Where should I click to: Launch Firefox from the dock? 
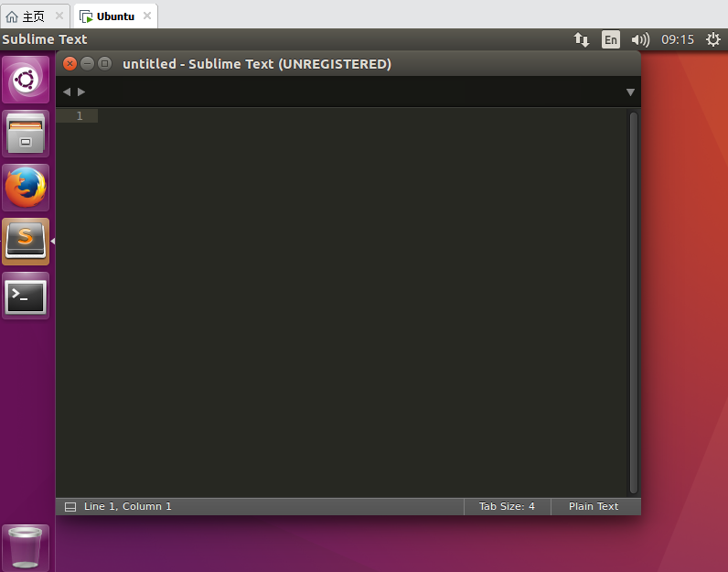pyautogui.click(x=26, y=188)
